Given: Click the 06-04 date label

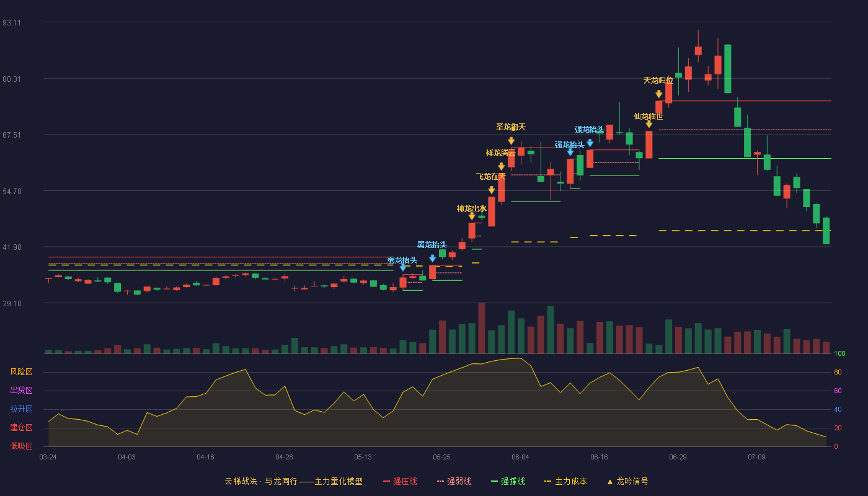Looking at the screenshot, I should 520,457.
